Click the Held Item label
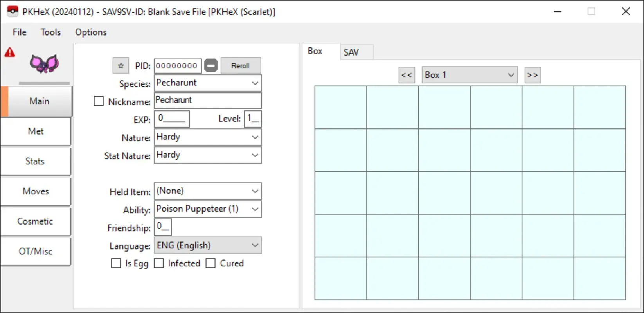The height and width of the screenshot is (313, 644). pos(130,192)
